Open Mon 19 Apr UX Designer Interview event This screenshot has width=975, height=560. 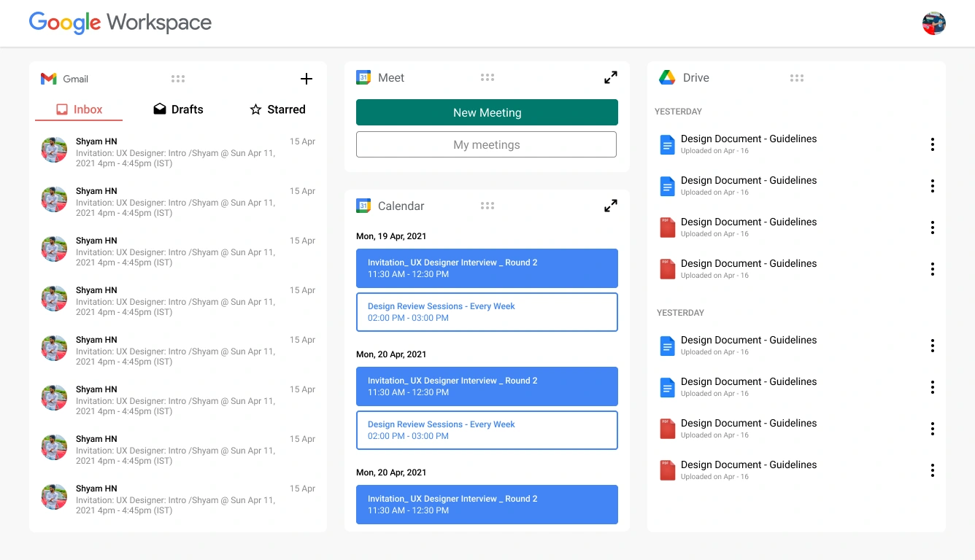coord(487,268)
